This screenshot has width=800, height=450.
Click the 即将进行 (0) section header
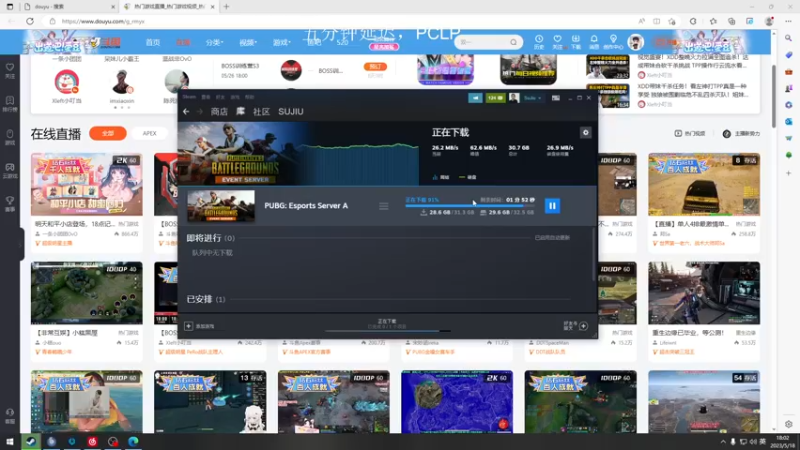coord(210,238)
